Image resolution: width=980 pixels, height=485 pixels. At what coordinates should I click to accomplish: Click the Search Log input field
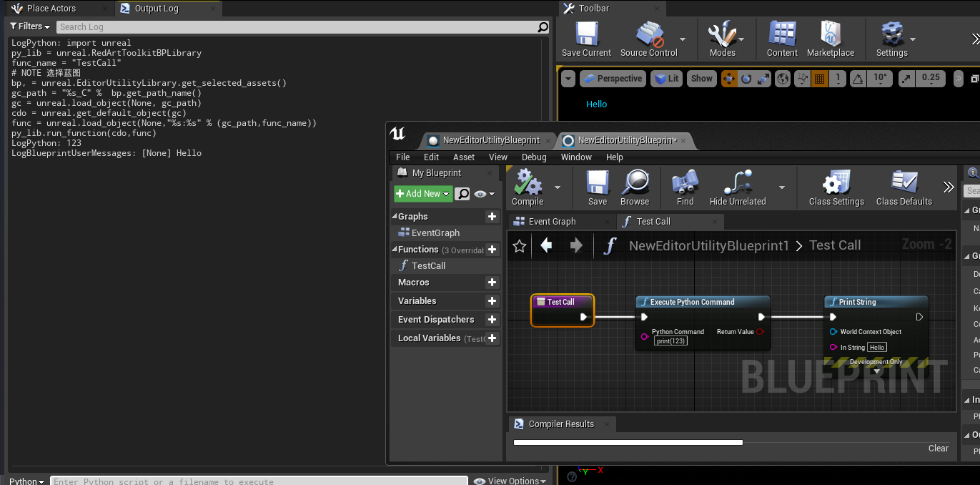click(x=297, y=27)
